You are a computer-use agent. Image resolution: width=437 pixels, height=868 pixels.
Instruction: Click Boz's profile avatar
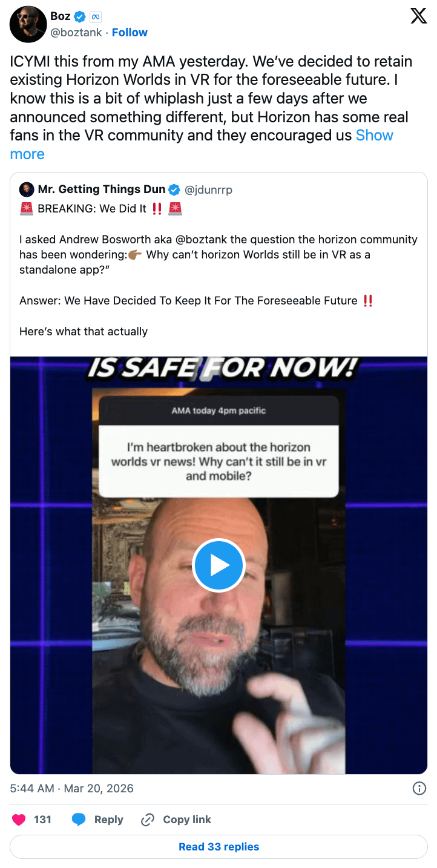point(28,24)
